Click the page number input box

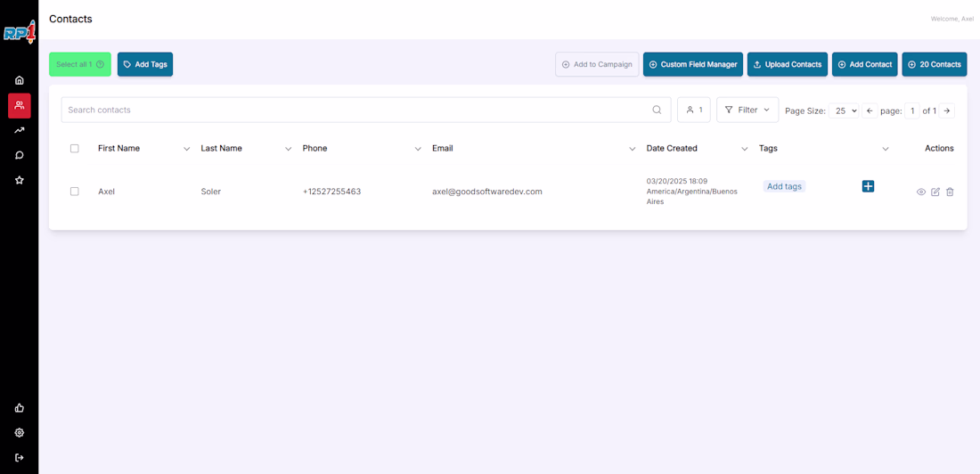[x=912, y=110]
